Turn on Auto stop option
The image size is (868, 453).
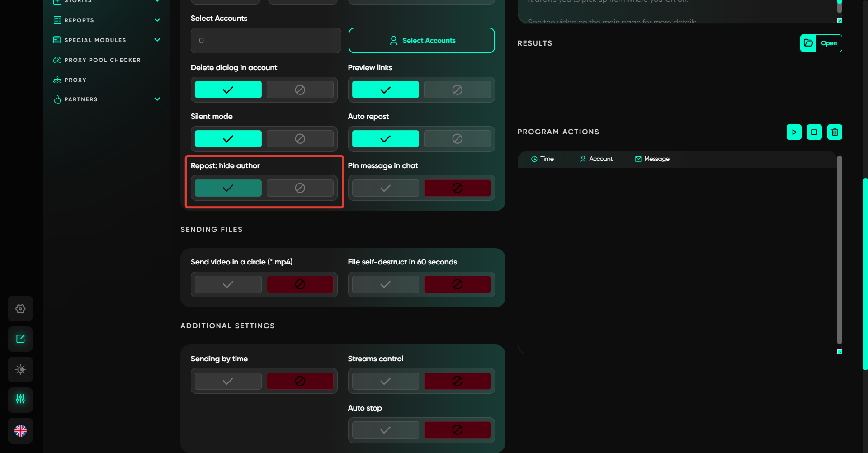[385, 430]
